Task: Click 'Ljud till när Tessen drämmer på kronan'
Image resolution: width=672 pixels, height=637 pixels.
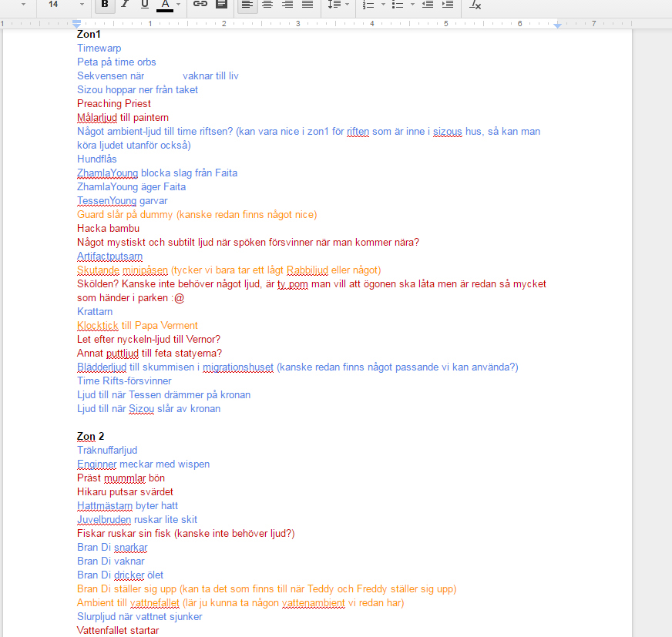Action: 163,395
